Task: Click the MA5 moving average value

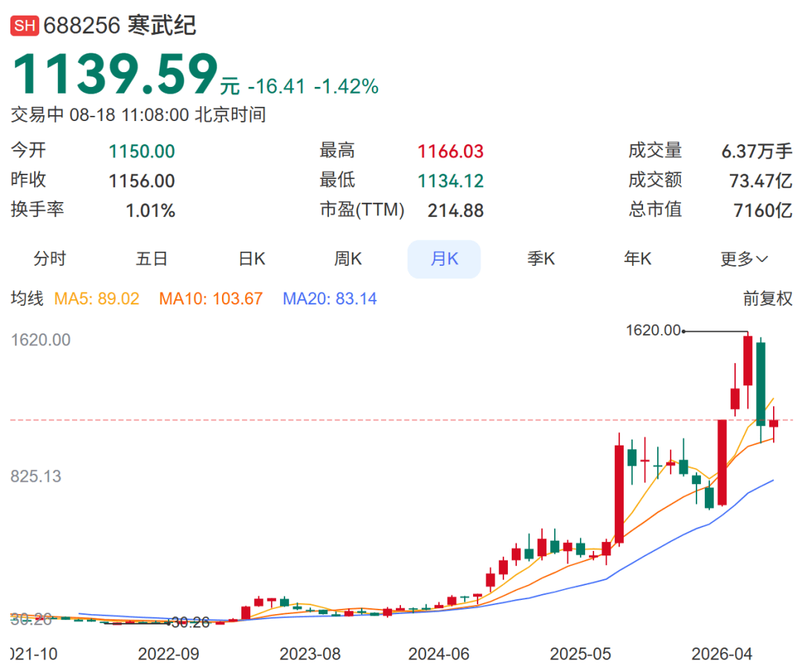Action: [x=97, y=299]
